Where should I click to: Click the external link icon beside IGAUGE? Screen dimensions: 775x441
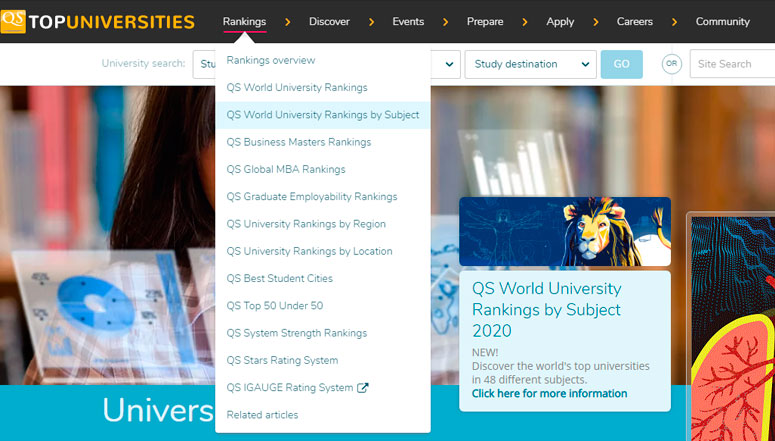click(x=363, y=388)
